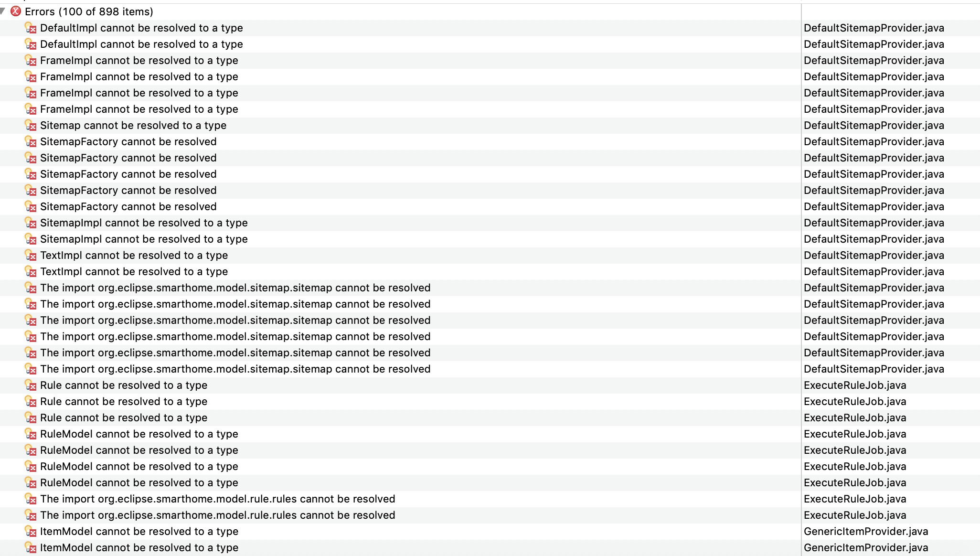Click error icon beside 'Sitemap cannot be resolved to a type'
This screenshot has height=556, width=980.
pos(30,126)
